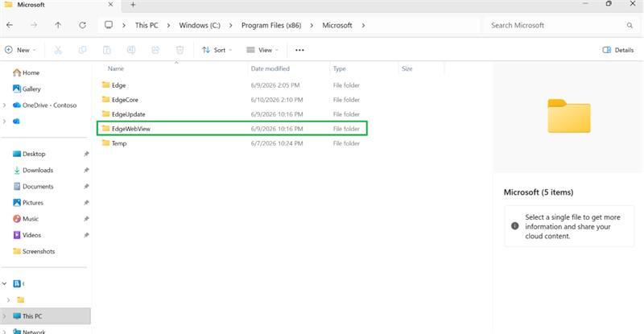The width and height of the screenshot is (644, 334).
Task: Go back with the Back arrow
Action: [10, 25]
